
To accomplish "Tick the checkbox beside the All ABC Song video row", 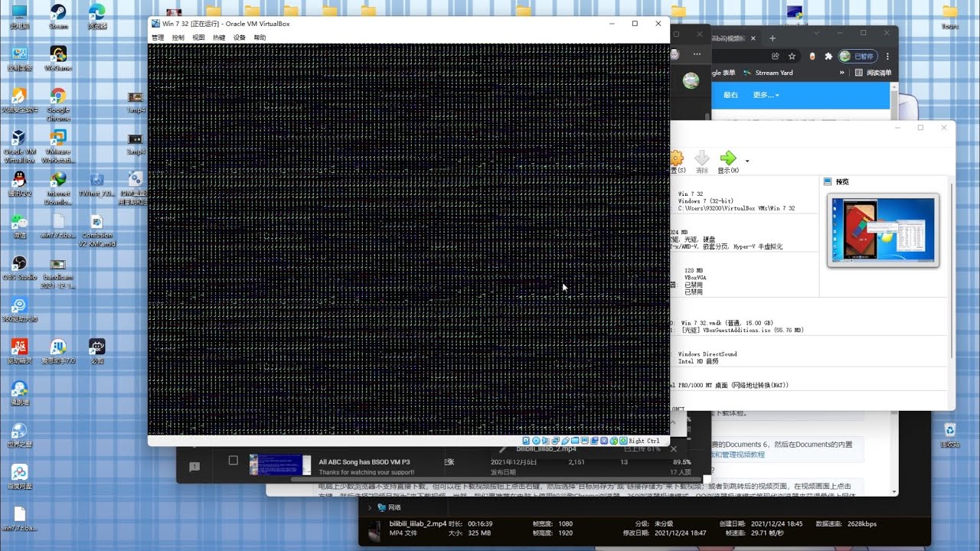I will [234, 461].
